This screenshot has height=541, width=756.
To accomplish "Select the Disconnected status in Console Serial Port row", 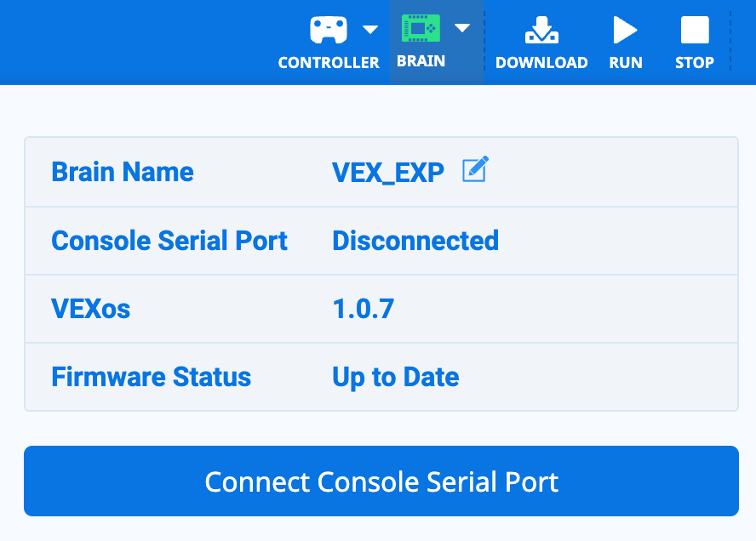I will click(x=415, y=241).
